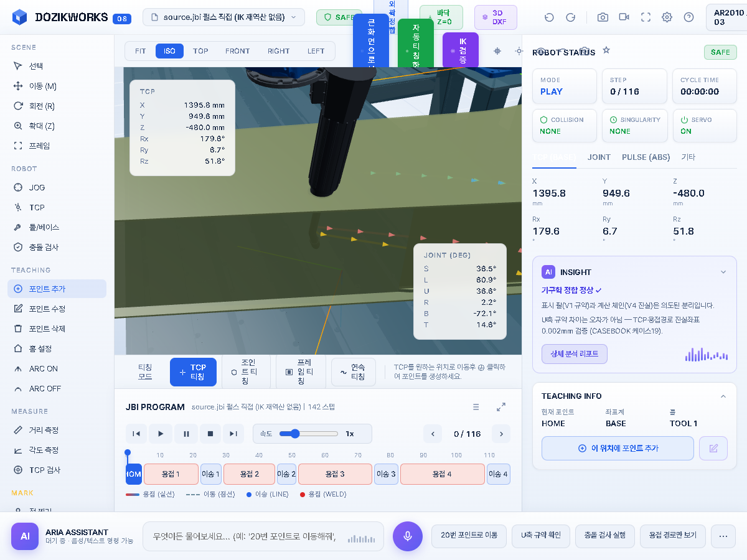Select 포인트 추가 in Teaching
This screenshot has height=560, width=747.
(57, 289)
